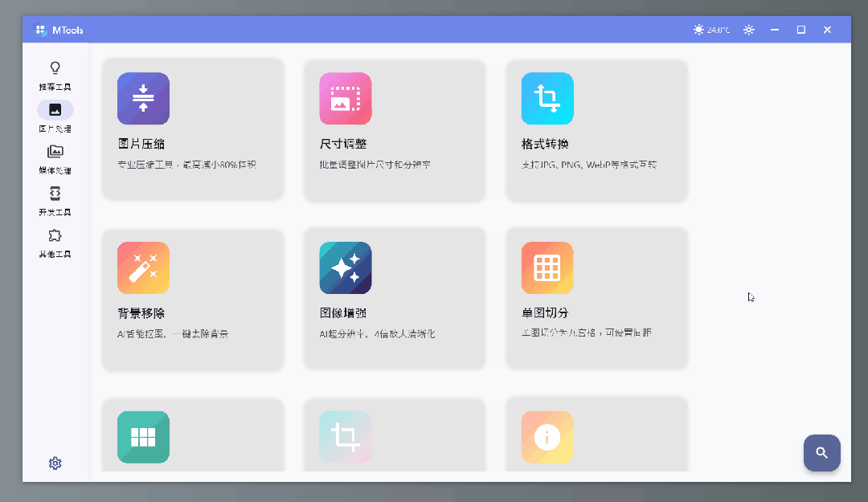
Task: Click the 图片处理 sidebar label
Action: pos(55,129)
